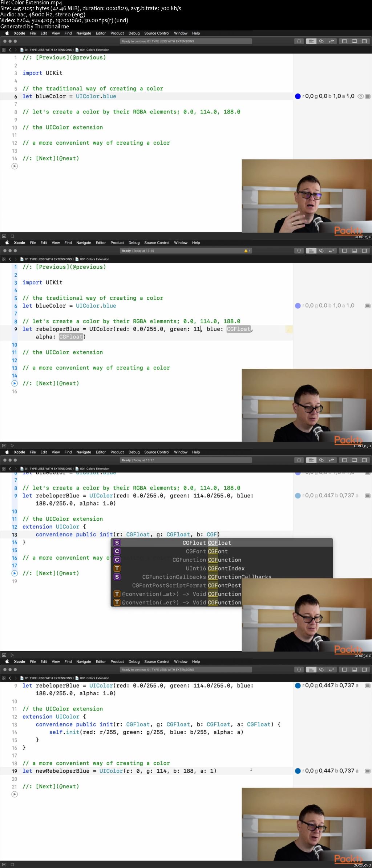The image size is (372, 868).
Task: Toggle inline result for blueColor in the 00:01:50 frame
Action: [368, 96]
